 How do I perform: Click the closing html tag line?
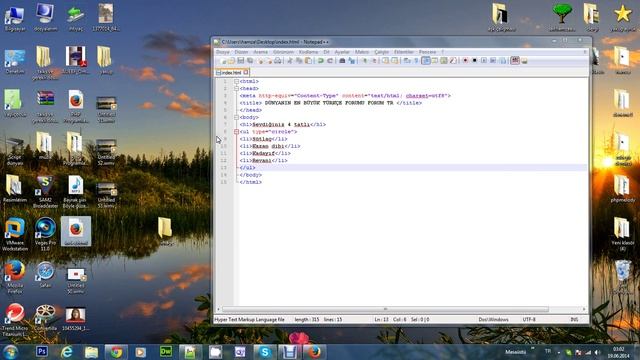pyautogui.click(x=251, y=182)
